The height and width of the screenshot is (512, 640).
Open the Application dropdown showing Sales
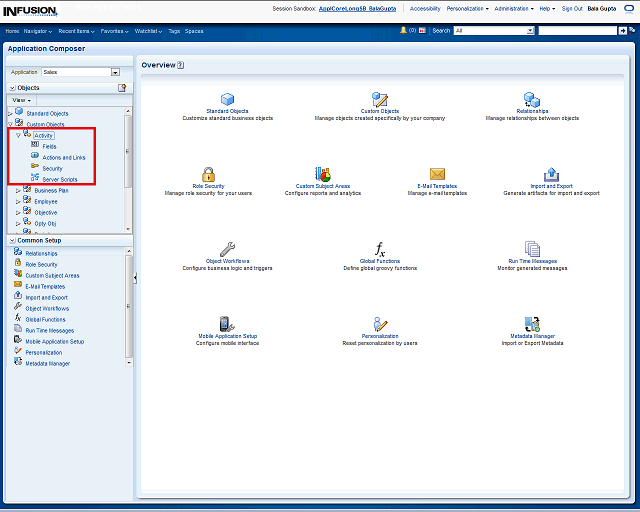click(115, 72)
